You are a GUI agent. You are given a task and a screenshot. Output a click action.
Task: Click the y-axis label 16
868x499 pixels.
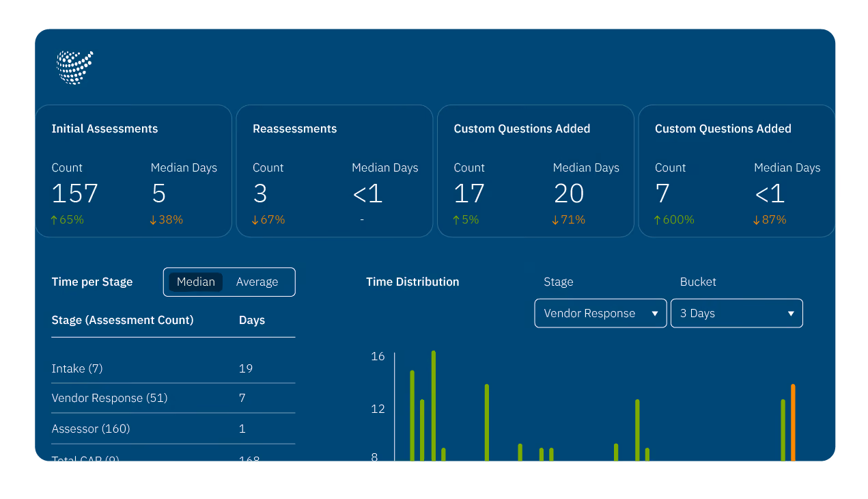(x=378, y=356)
